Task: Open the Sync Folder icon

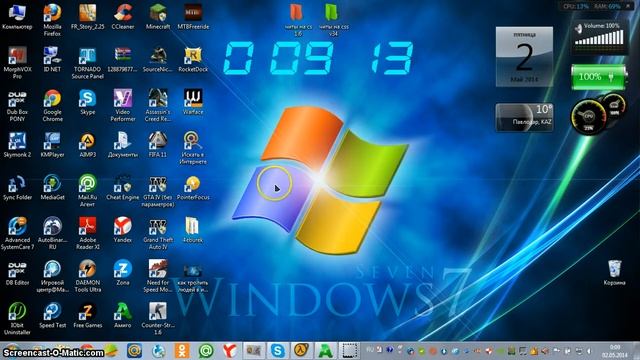Action: pyautogui.click(x=17, y=186)
